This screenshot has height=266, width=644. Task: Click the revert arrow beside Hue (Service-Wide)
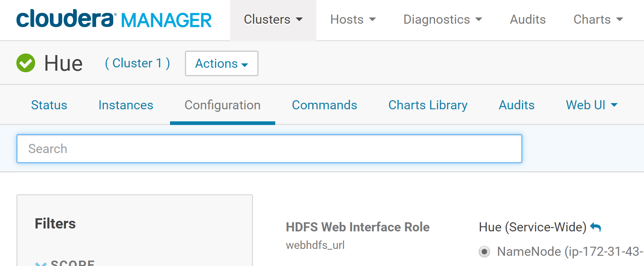click(x=596, y=227)
